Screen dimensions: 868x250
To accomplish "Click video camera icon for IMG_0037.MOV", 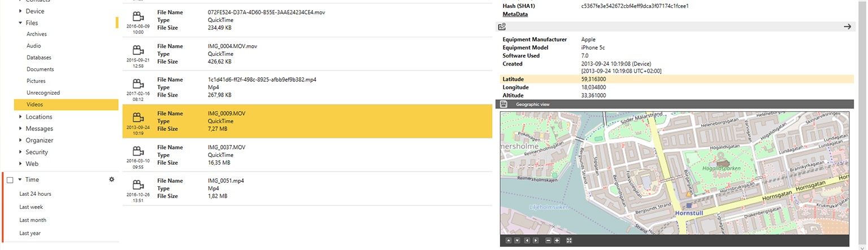I will coord(137,151).
